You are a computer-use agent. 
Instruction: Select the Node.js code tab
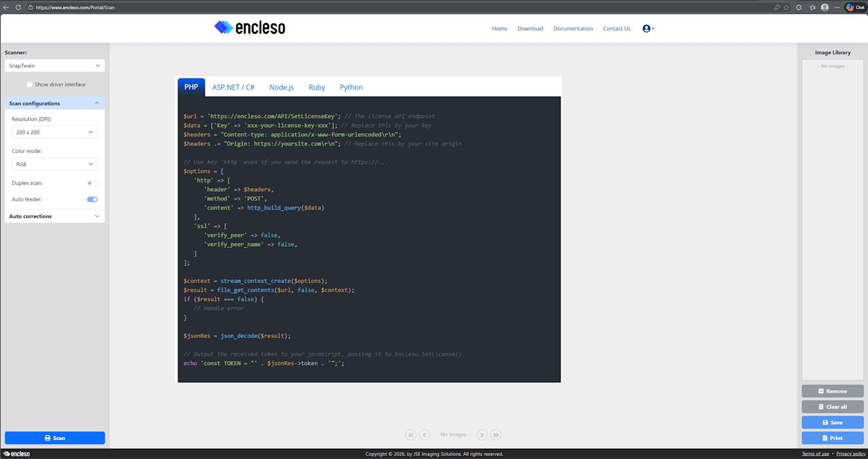[x=281, y=87]
